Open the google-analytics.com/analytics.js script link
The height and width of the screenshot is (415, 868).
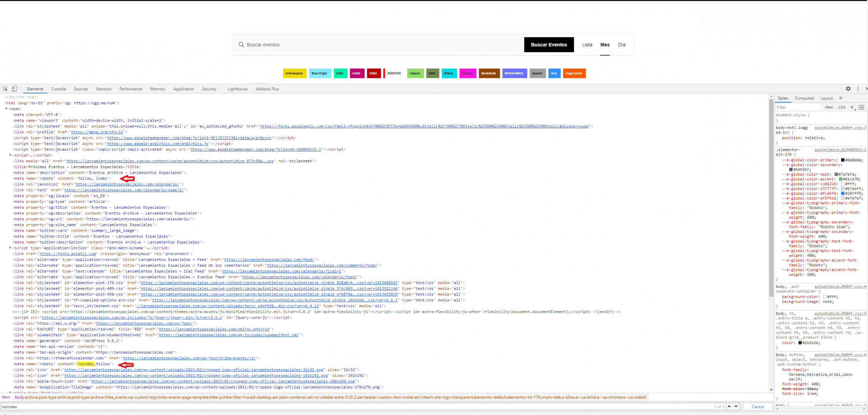158,144
